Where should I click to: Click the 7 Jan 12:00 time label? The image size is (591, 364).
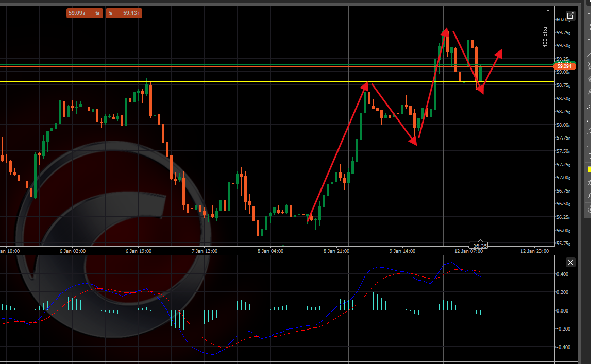pos(204,251)
